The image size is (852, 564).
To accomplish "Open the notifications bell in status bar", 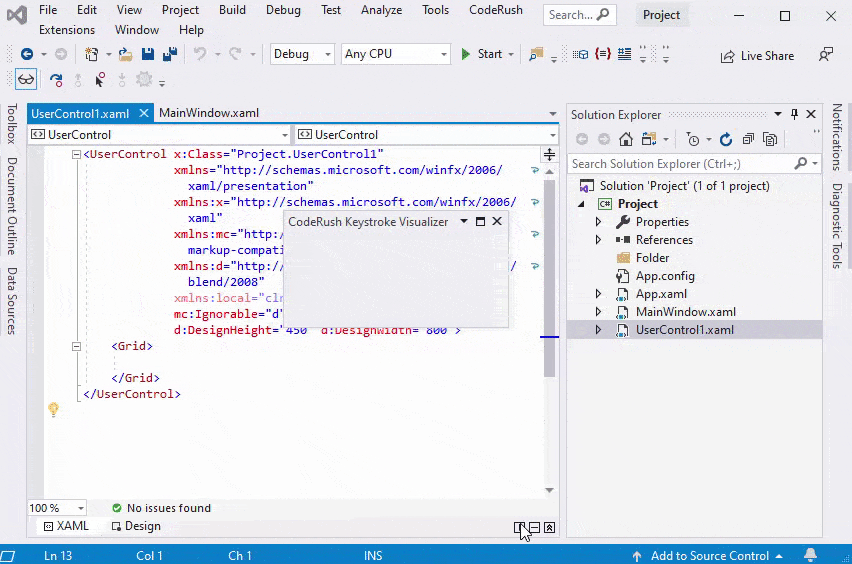I will pos(810,555).
